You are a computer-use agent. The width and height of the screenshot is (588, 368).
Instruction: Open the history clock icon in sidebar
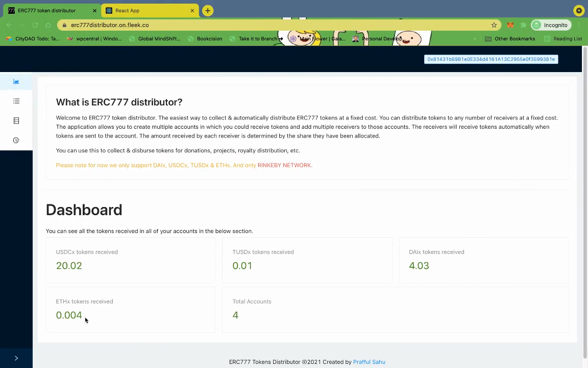(16, 140)
